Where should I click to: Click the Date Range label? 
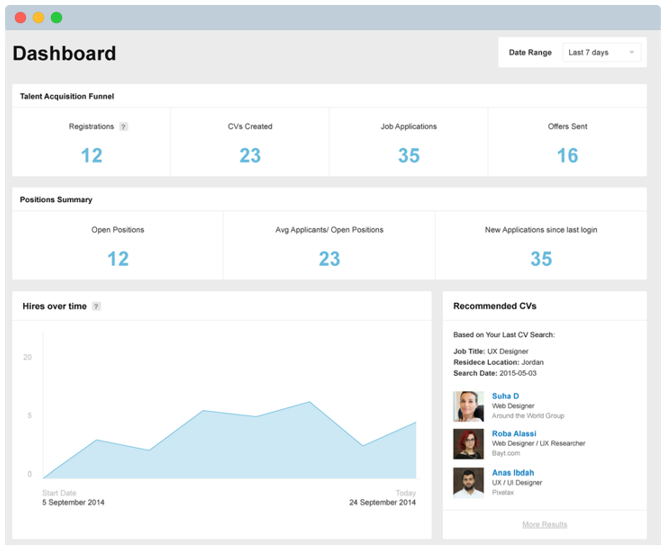point(530,52)
